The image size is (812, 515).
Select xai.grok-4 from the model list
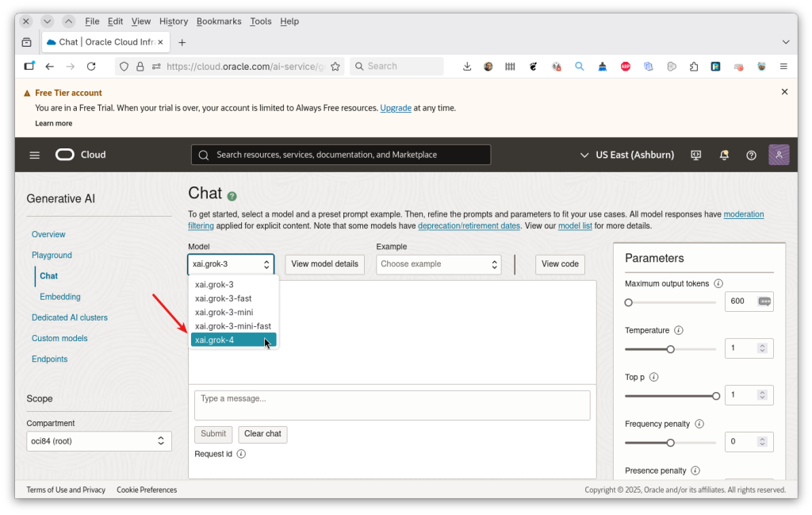[234, 340]
